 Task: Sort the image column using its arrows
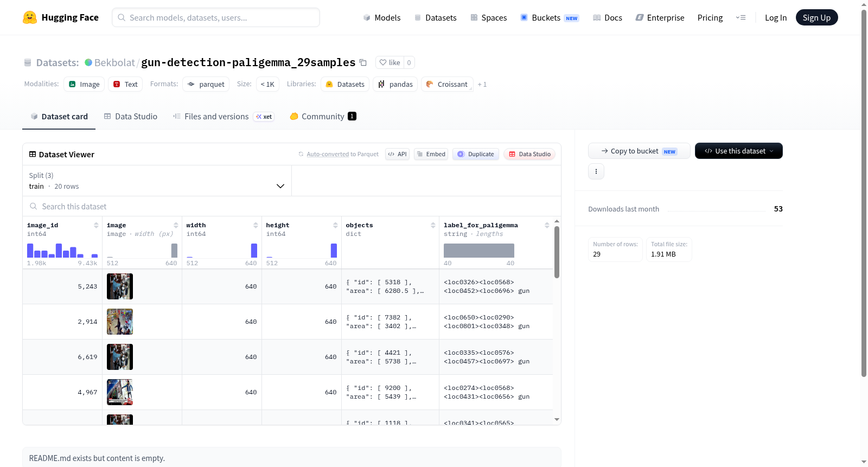pyautogui.click(x=176, y=225)
